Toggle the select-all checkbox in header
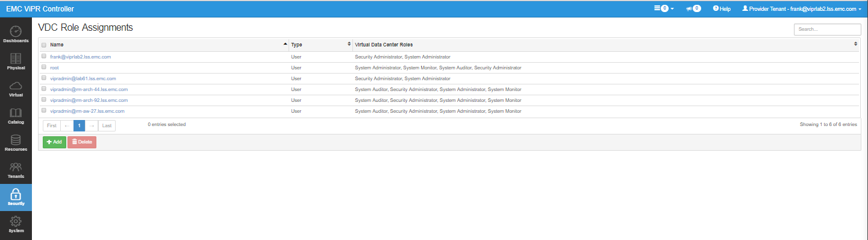Viewport: 868px width, 240px height. point(43,45)
